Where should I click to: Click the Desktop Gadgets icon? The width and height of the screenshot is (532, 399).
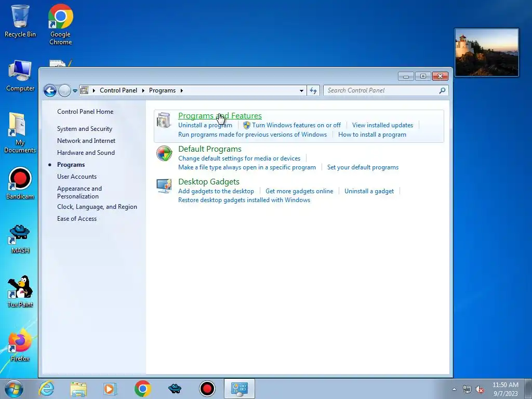164,186
